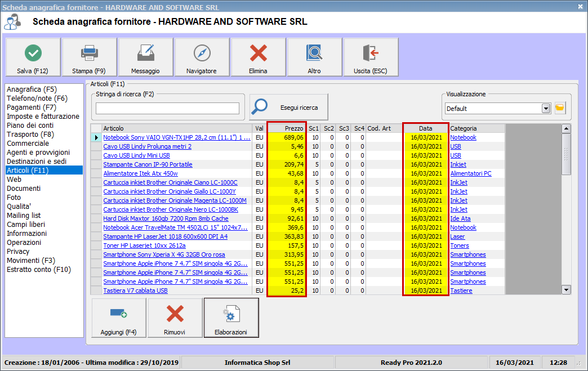Click the Articolo column header
This screenshot has height=371, width=588.
177,128
